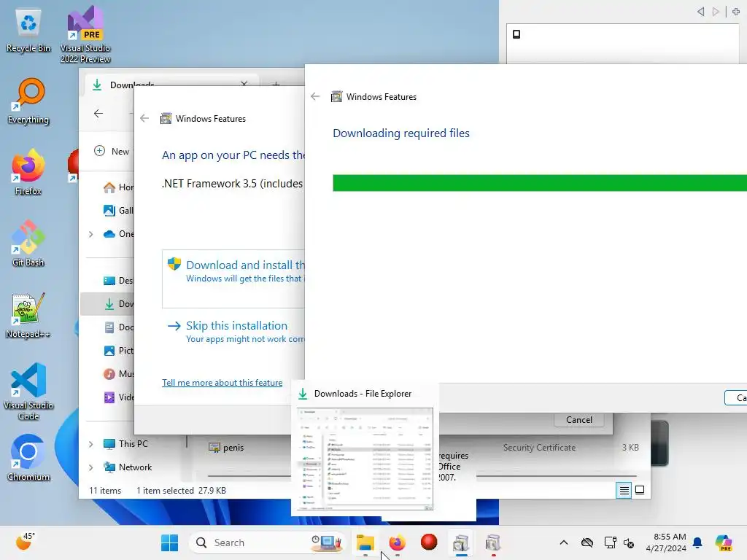Open Home in File Explorer sidebar
Viewport: 747px width, 560px height.
click(118, 187)
